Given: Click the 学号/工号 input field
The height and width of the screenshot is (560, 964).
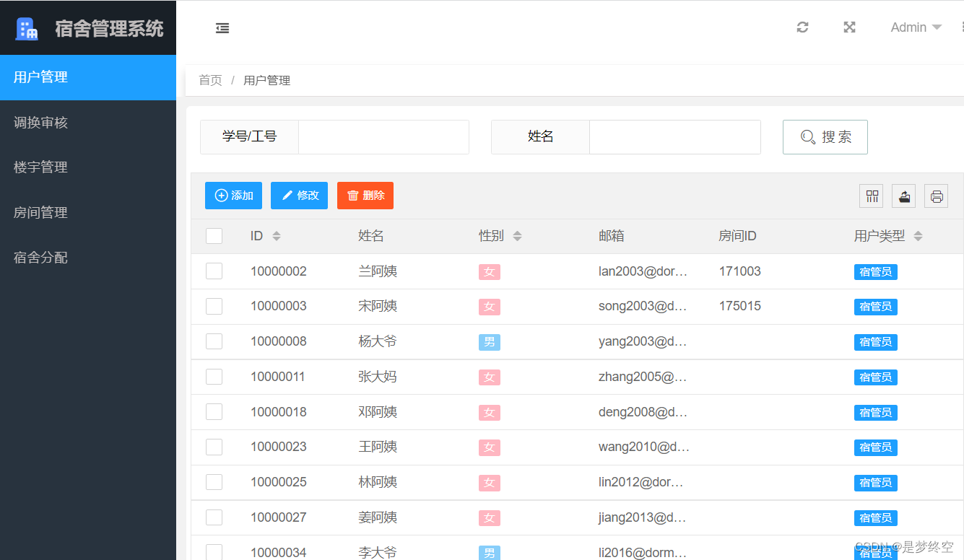Looking at the screenshot, I should 383,137.
